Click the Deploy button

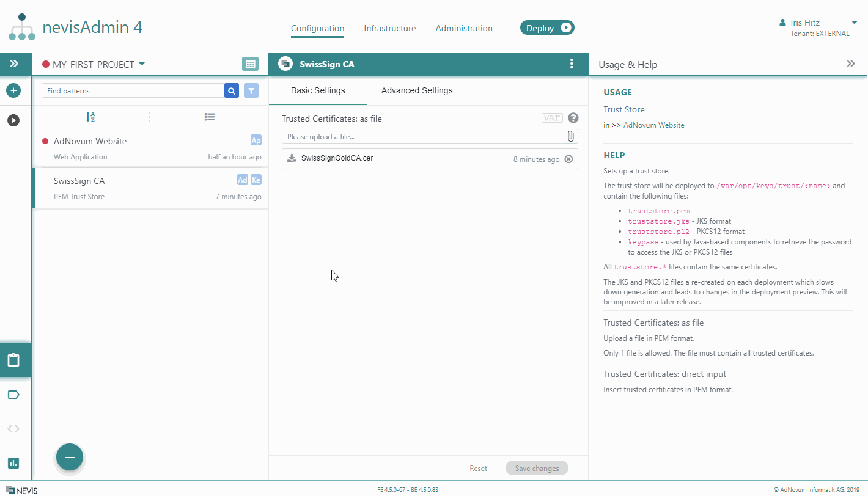tap(547, 28)
